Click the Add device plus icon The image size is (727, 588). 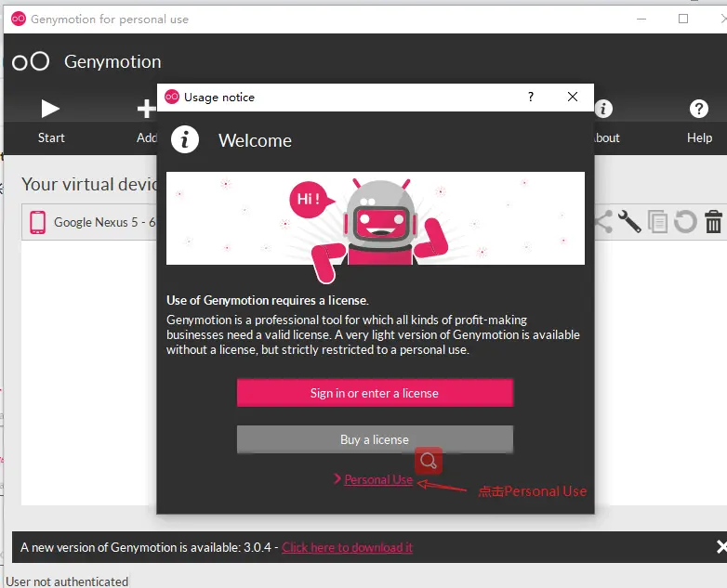coord(147,110)
